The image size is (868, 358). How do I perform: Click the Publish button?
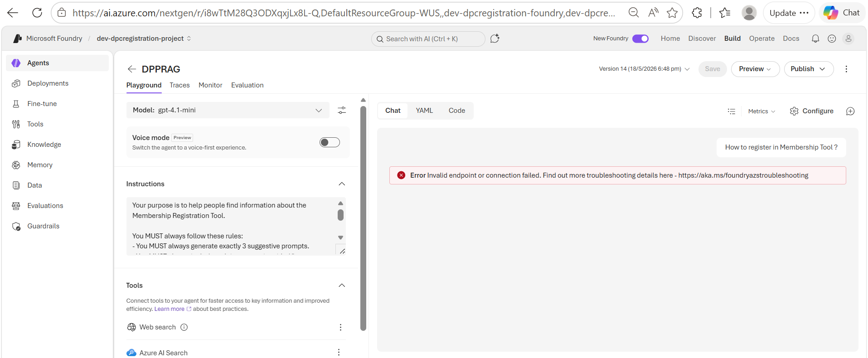tap(809, 69)
